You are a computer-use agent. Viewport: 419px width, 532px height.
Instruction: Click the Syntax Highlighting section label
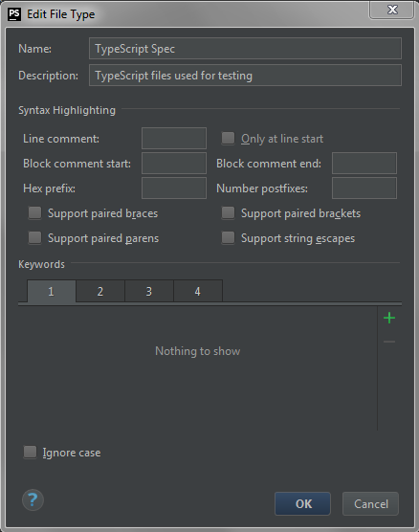click(67, 110)
